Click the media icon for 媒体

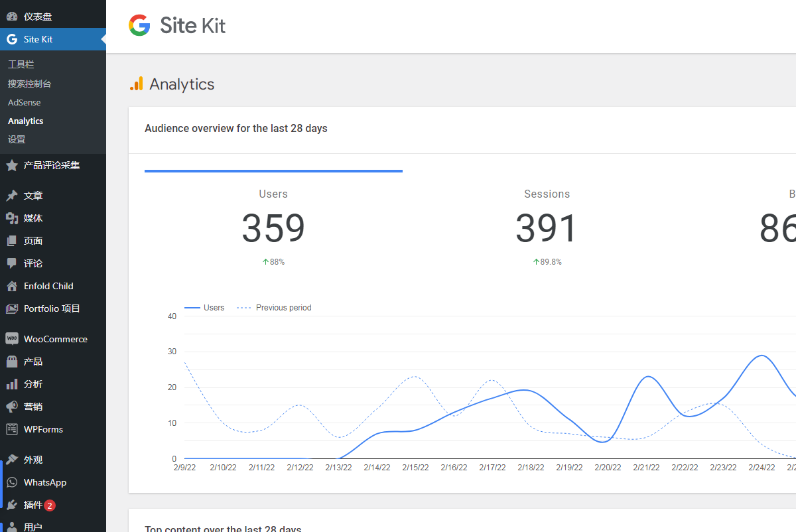coord(12,218)
